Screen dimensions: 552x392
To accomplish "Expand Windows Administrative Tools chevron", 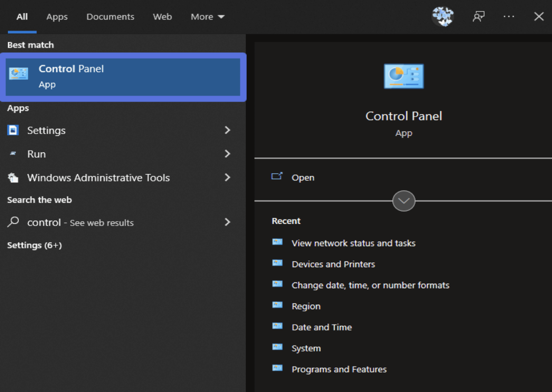I will pyautogui.click(x=227, y=177).
